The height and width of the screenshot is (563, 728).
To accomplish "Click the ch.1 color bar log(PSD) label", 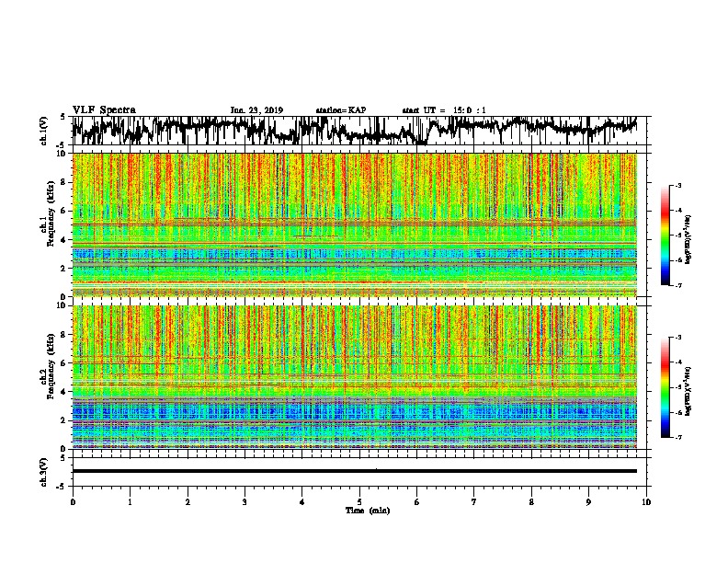I will (x=688, y=239).
